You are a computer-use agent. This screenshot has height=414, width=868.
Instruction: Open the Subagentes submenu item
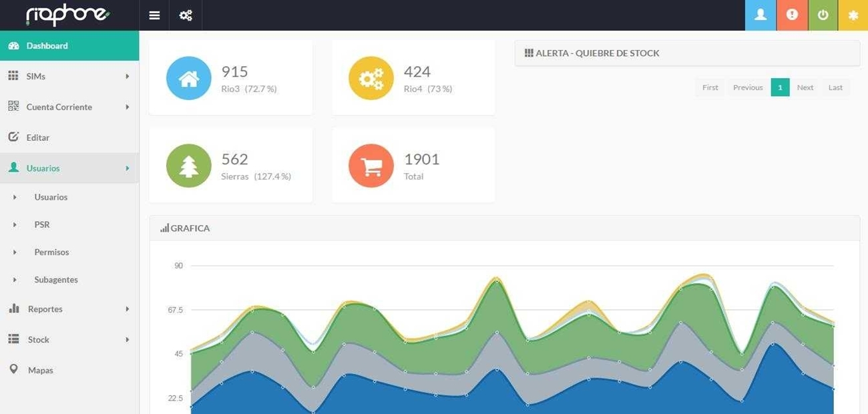click(56, 280)
